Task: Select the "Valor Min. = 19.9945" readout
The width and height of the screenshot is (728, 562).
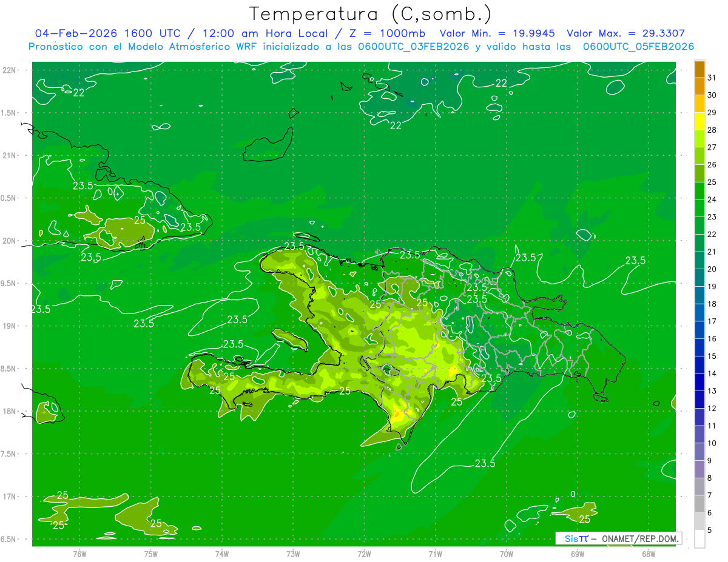Action: 497,33
